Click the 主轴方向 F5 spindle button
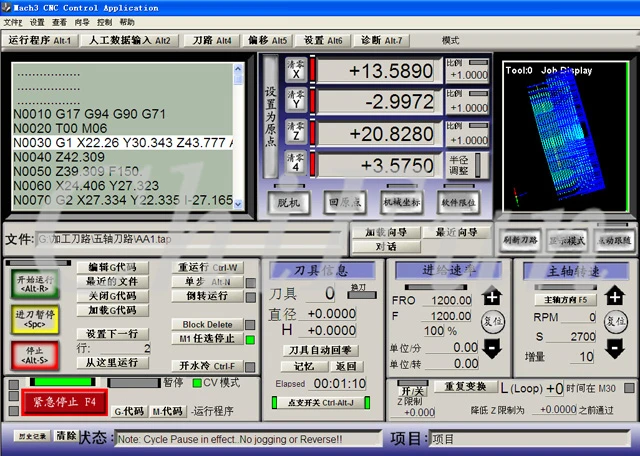 565,300
